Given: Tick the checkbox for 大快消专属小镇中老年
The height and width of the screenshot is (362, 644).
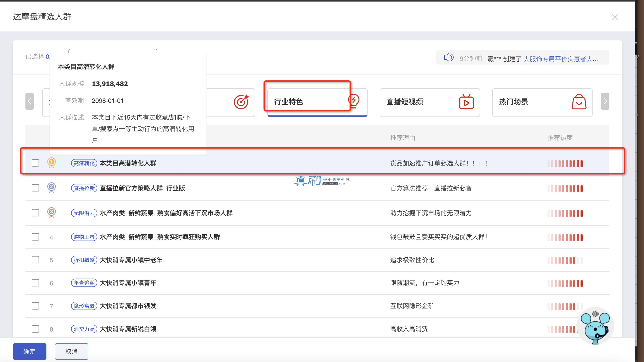Looking at the screenshot, I should (35, 260).
